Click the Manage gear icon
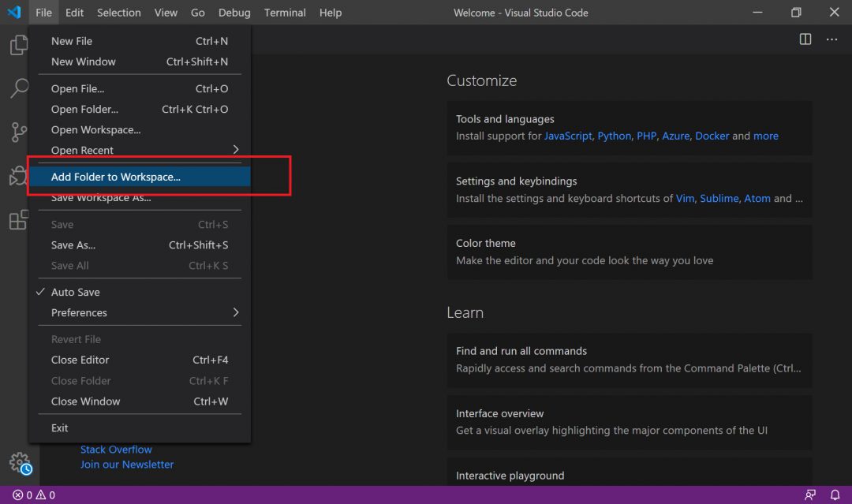The width and height of the screenshot is (852, 504). pyautogui.click(x=18, y=463)
